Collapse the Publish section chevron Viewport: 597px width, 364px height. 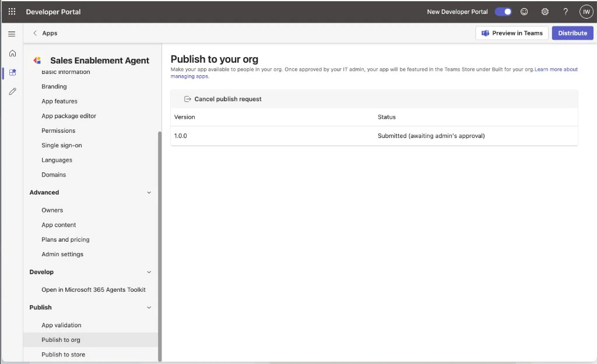(149, 308)
